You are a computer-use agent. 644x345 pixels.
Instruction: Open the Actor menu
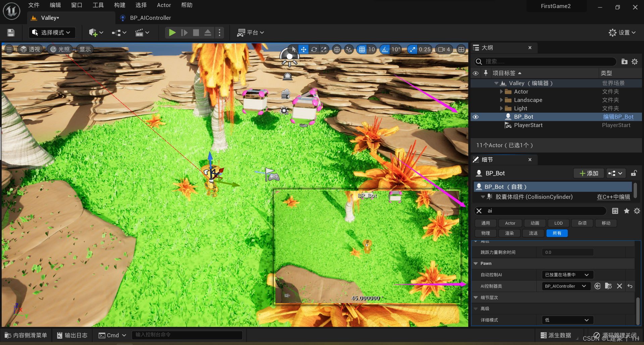[x=164, y=5]
